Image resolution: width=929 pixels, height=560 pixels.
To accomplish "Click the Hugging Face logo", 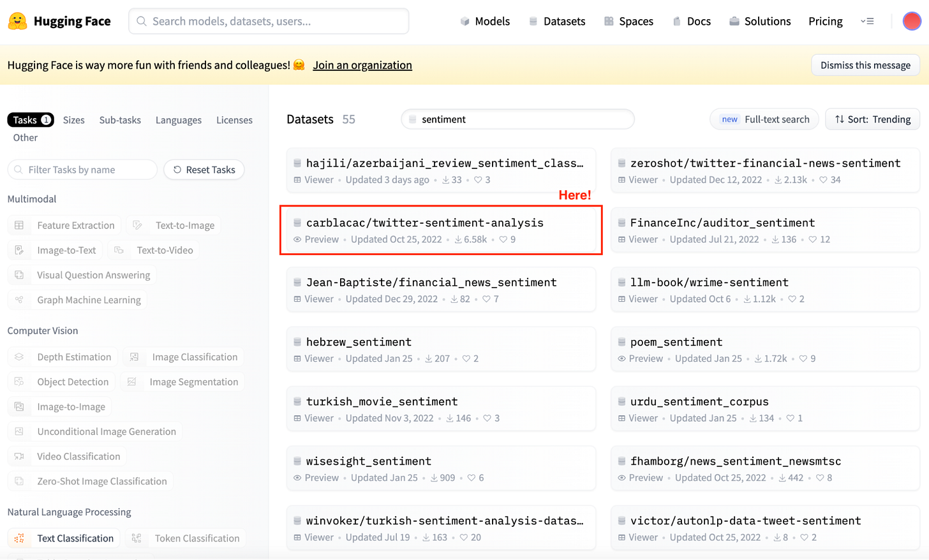I will tap(59, 20).
